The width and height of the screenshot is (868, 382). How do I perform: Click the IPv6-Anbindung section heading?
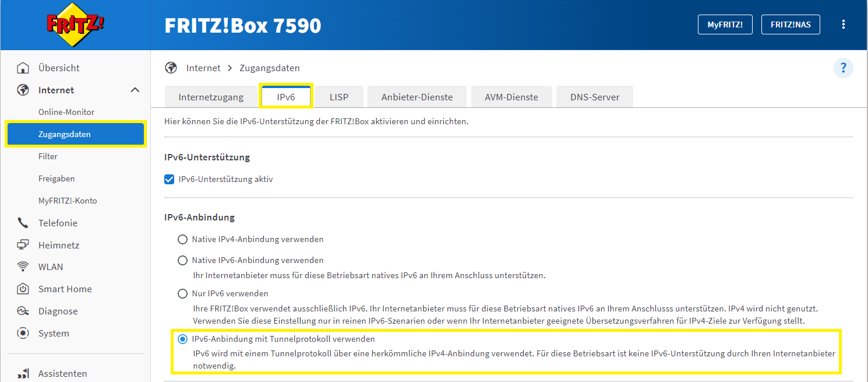point(200,218)
